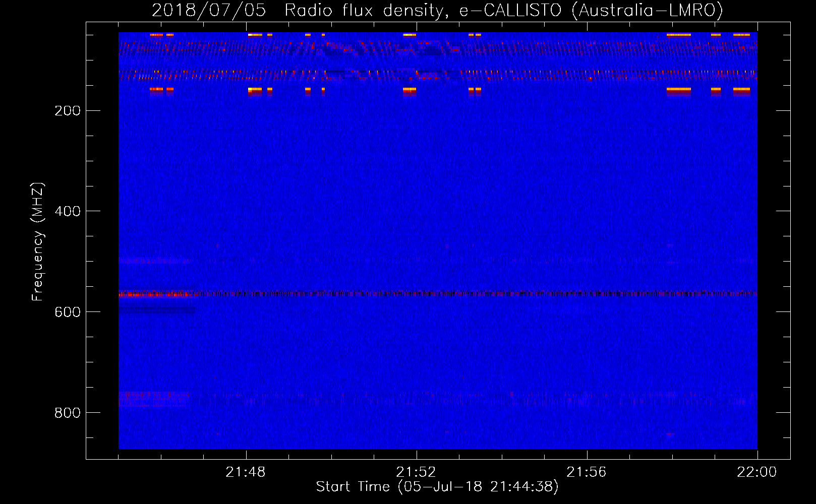Click the plot title '2018/07/05 Radio flux density'
Viewport: 816px width, 504px height.
pyautogui.click(x=437, y=10)
